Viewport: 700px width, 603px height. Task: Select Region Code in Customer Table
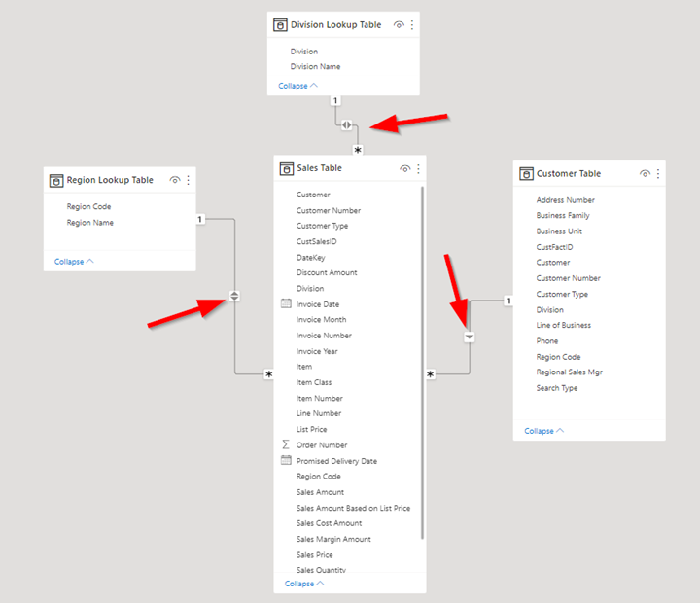pos(558,357)
